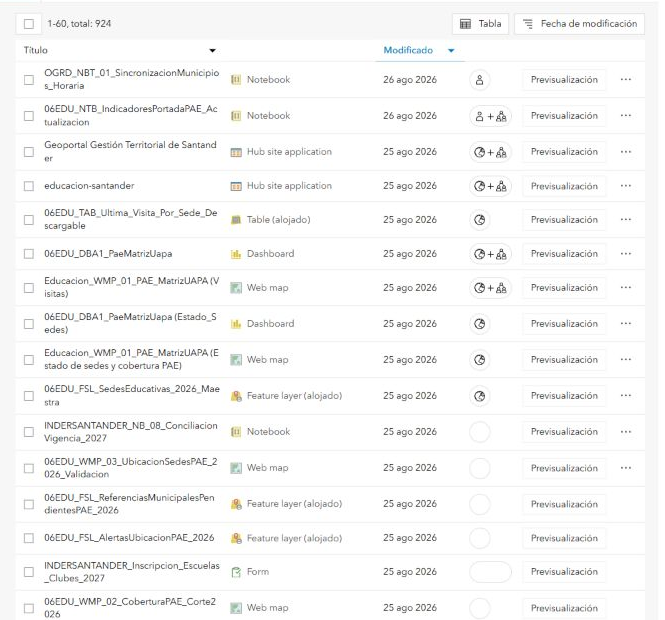The height and width of the screenshot is (620, 665).
Task: Open Geoportal Gestión Territorial de Santander title
Action: pyautogui.click(x=130, y=151)
